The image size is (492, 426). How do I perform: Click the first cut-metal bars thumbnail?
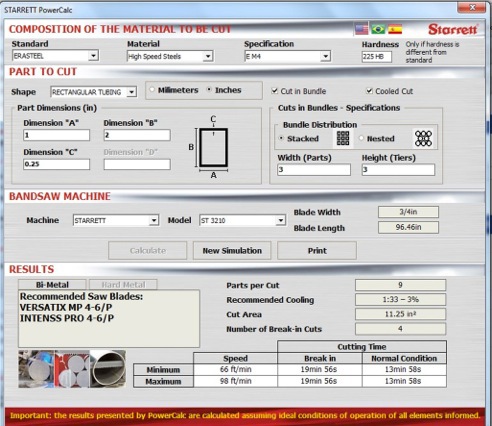(36, 368)
